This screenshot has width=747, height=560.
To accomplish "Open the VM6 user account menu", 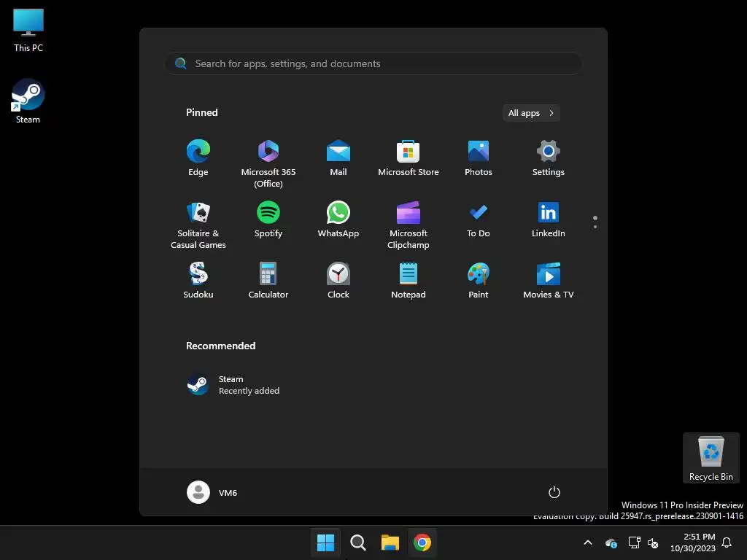I will 212,492.
